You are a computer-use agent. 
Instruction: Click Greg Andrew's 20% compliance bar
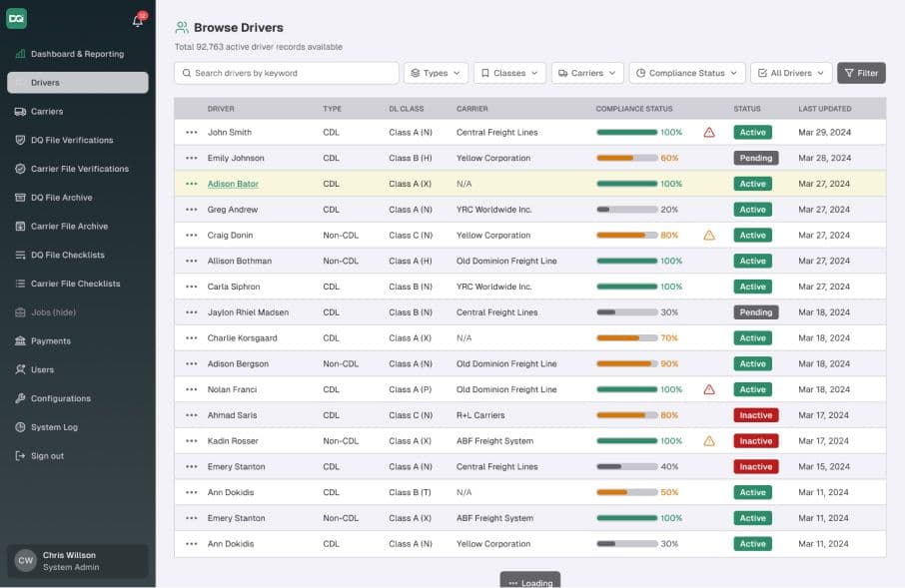coord(626,210)
